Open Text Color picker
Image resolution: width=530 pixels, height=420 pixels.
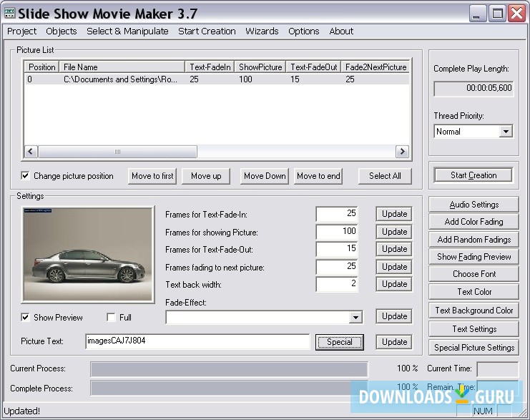coord(474,292)
